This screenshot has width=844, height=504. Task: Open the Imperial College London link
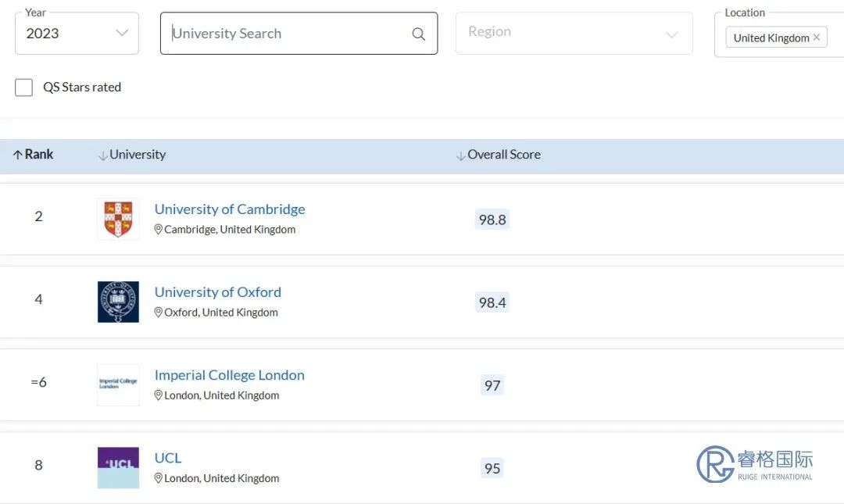pyautogui.click(x=230, y=375)
